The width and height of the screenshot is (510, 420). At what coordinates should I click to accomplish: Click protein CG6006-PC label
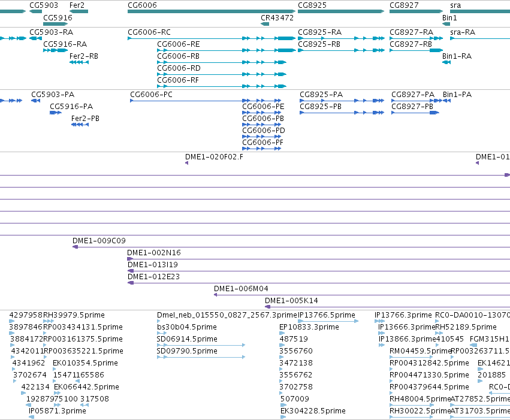(151, 95)
